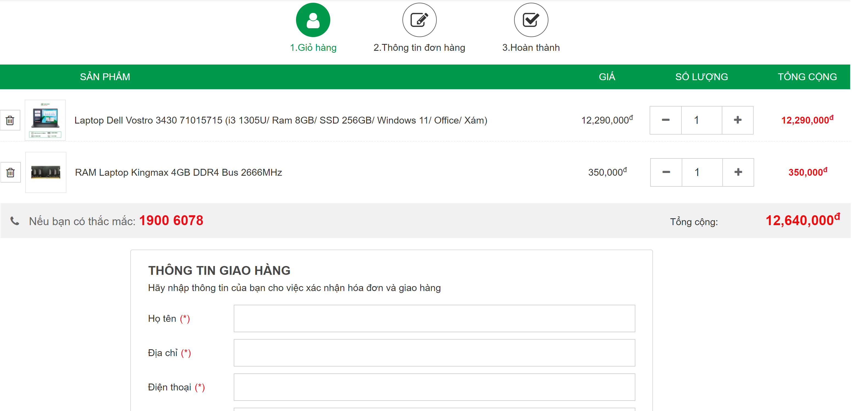Open Kingmax RAM product thumbnail
Image resolution: width=868 pixels, height=411 pixels.
(46, 172)
